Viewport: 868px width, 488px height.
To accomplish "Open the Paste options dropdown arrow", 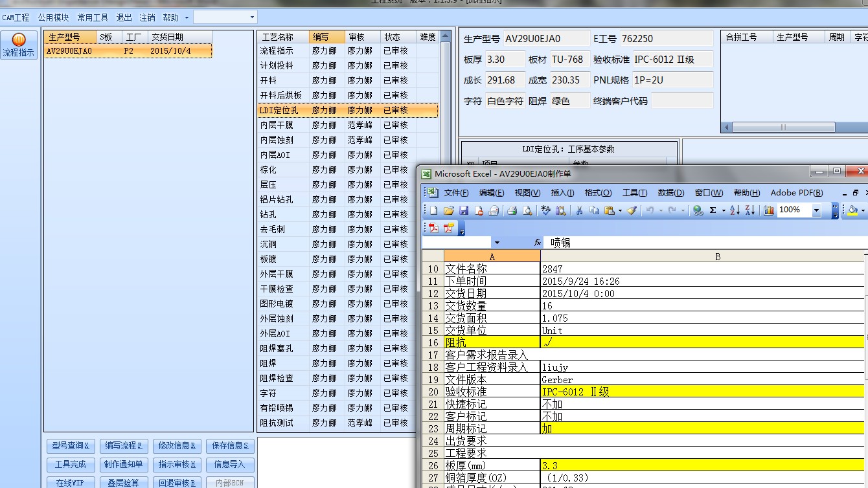I will point(620,210).
